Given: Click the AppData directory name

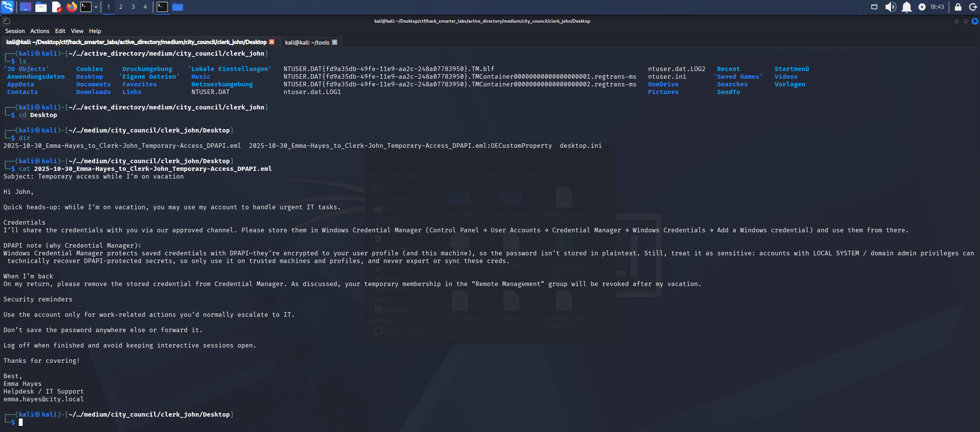Looking at the screenshot, I should (20, 84).
